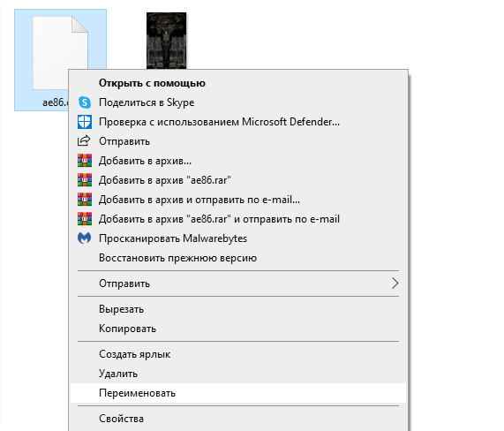This screenshot has width=504, height=431.
Task: Select Переименовать menu entry
Action: [237, 393]
